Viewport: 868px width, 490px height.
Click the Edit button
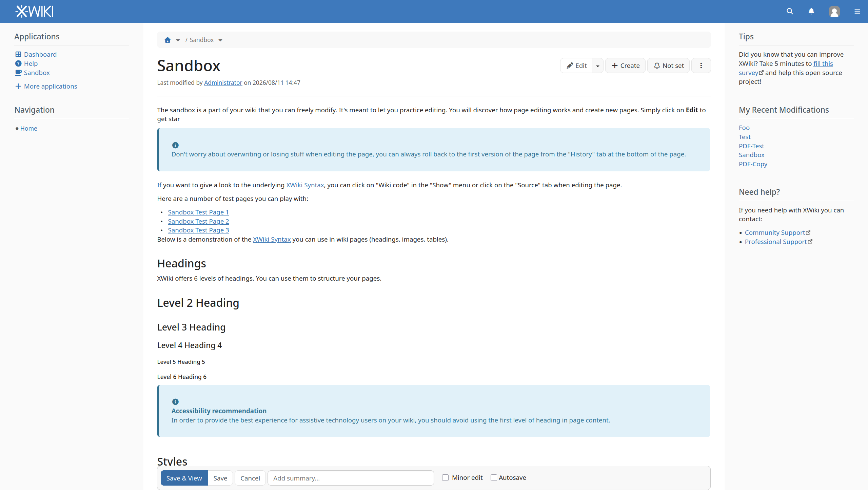click(576, 65)
